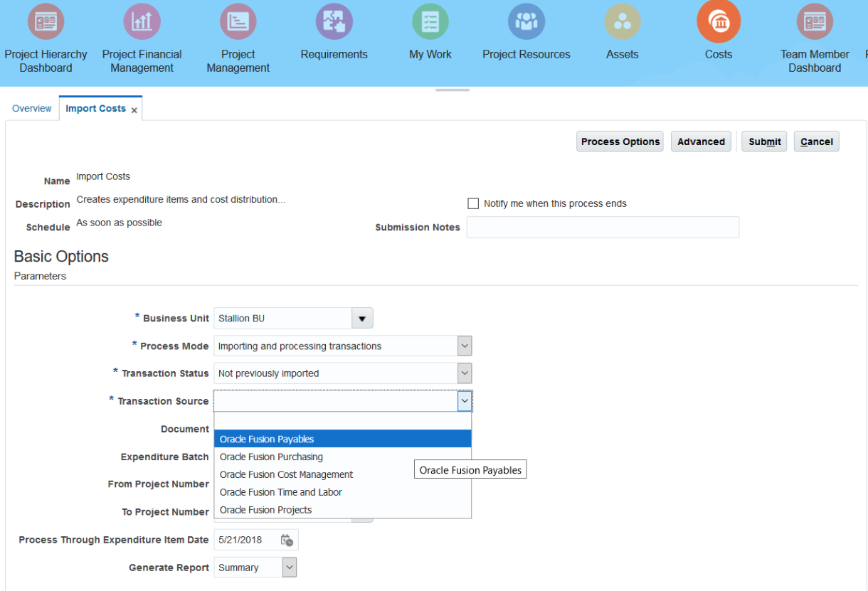The width and height of the screenshot is (868, 591).
Task: Open the Transaction Status dropdown
Action: click(465, 373)
